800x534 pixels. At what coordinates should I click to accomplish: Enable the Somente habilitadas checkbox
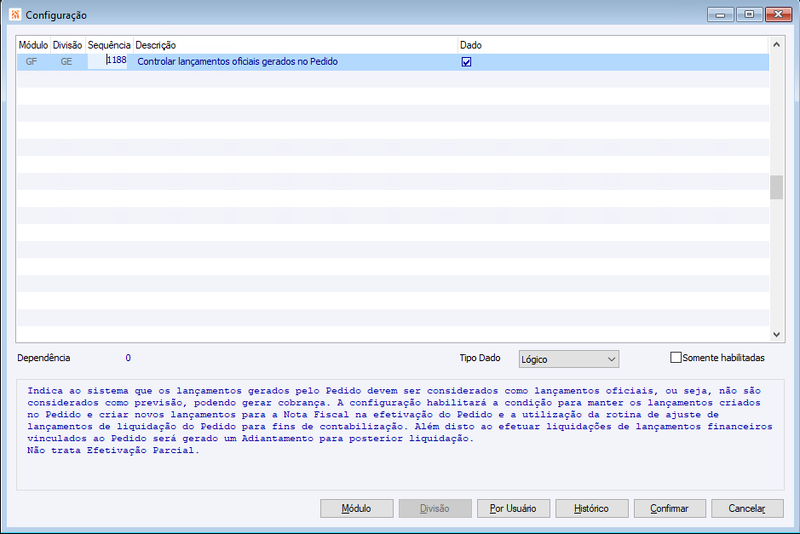coord(676,358)
